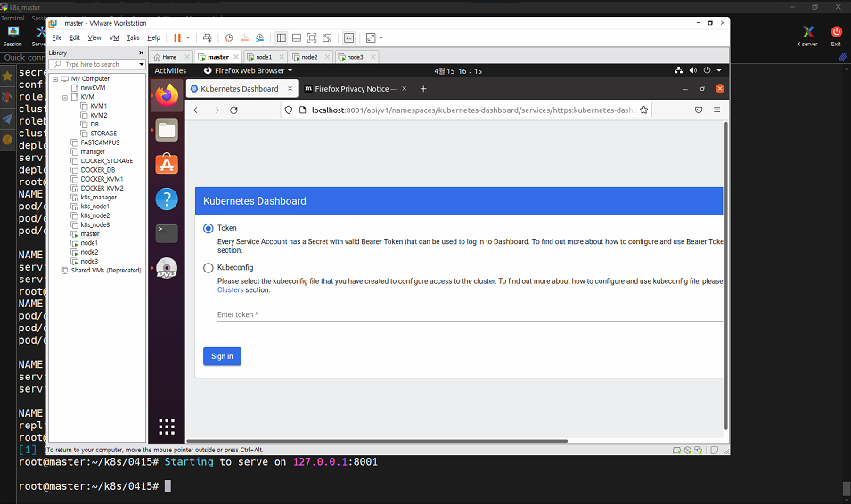Open the Ubuntu system menu arrow
851x504 pixels.
(x=719, y=70)
